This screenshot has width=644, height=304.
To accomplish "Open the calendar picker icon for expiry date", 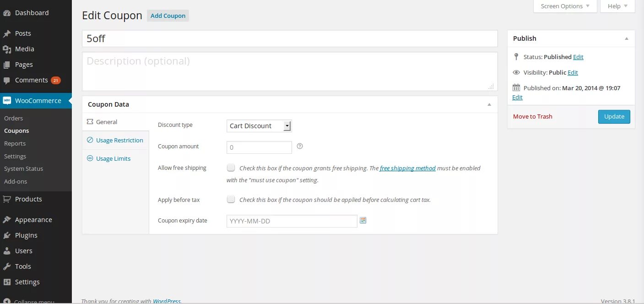I will point(363,220).
